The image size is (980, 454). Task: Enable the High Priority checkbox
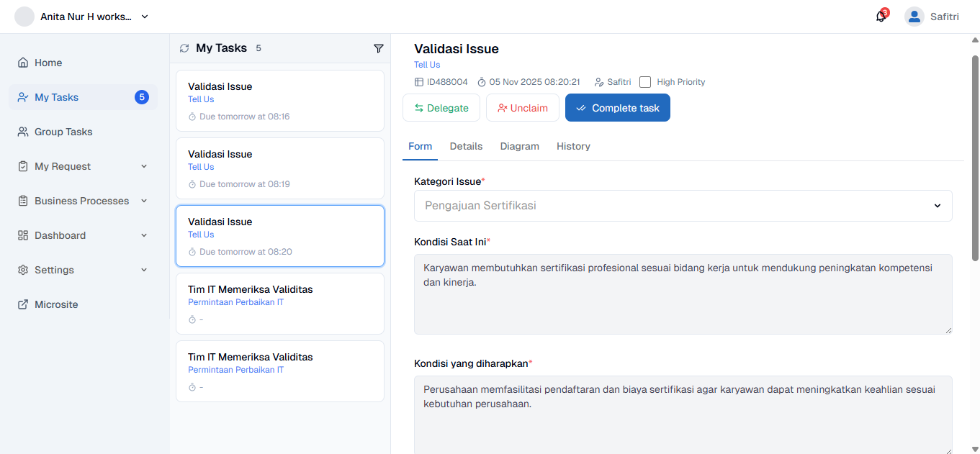tap(645, 82)
